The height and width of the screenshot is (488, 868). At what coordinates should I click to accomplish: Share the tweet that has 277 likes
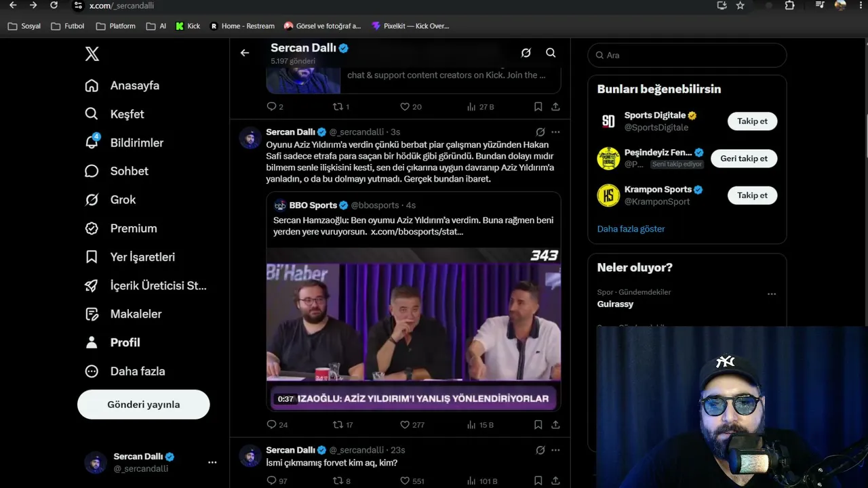point(555,425)
